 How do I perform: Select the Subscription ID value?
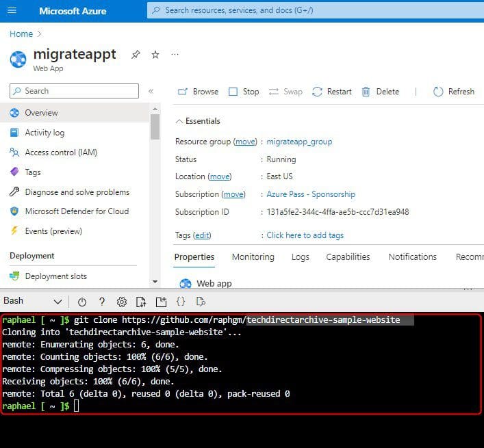pos(337,212)
